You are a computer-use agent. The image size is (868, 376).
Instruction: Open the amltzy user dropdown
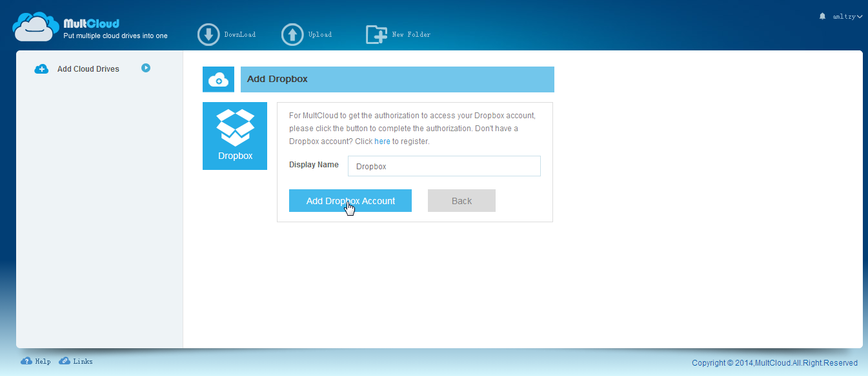[847, 17]
